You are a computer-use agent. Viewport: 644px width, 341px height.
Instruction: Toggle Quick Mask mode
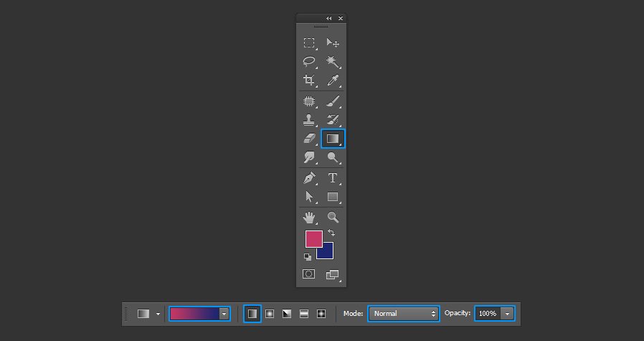(x=309, y=274)
